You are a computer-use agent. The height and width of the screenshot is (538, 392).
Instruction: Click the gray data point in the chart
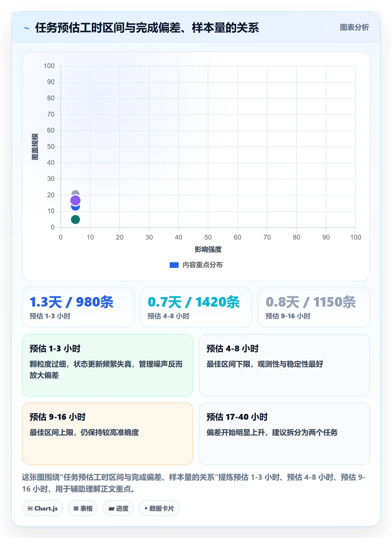coord(75,193)
